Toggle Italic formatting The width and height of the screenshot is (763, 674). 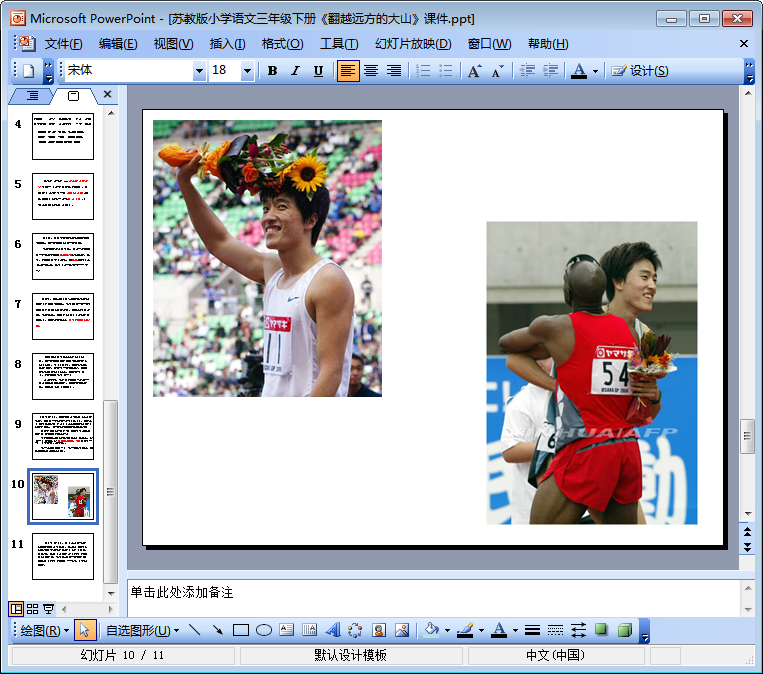coord(295,71)
